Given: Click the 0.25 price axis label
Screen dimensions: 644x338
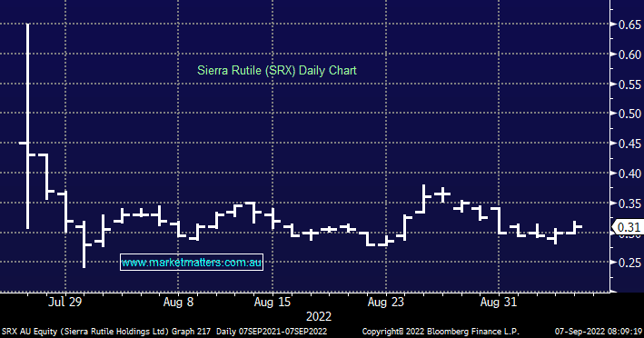Looking at the screenshot, I should point(630,263).
